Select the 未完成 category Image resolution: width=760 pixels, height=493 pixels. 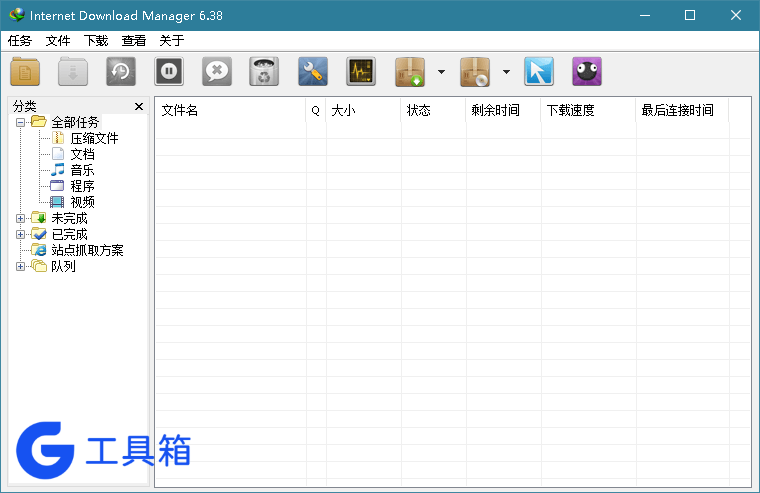tap(69, 219)
